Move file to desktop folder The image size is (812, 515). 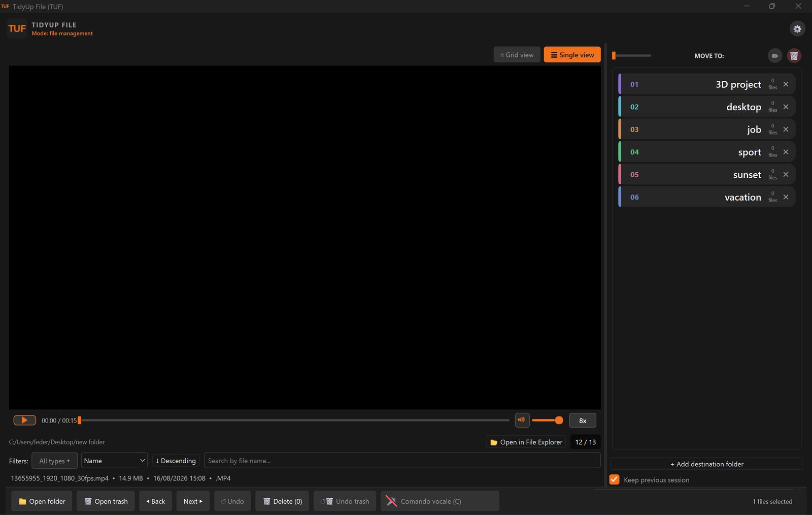[x=706, y=107]
